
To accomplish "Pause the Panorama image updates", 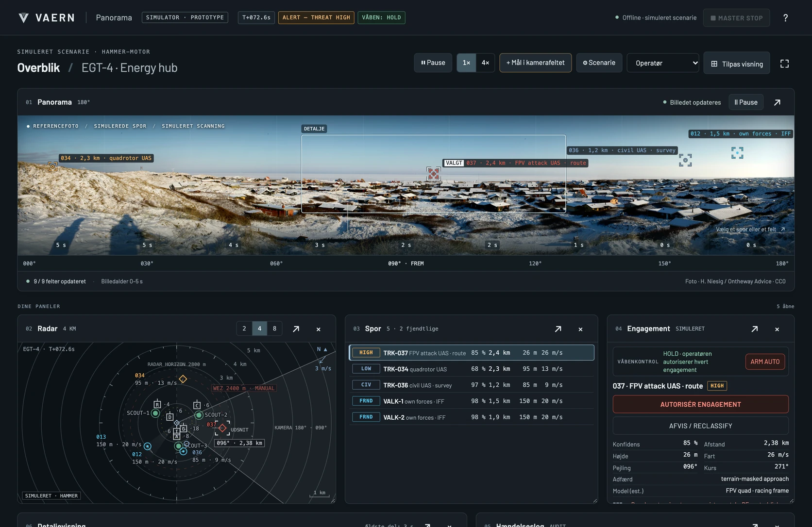I will [x=746, y=102].
